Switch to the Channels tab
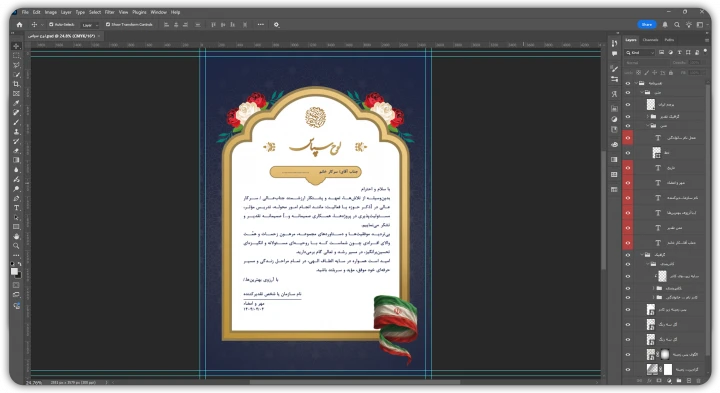The image size is (720, 393). (650, 40)
